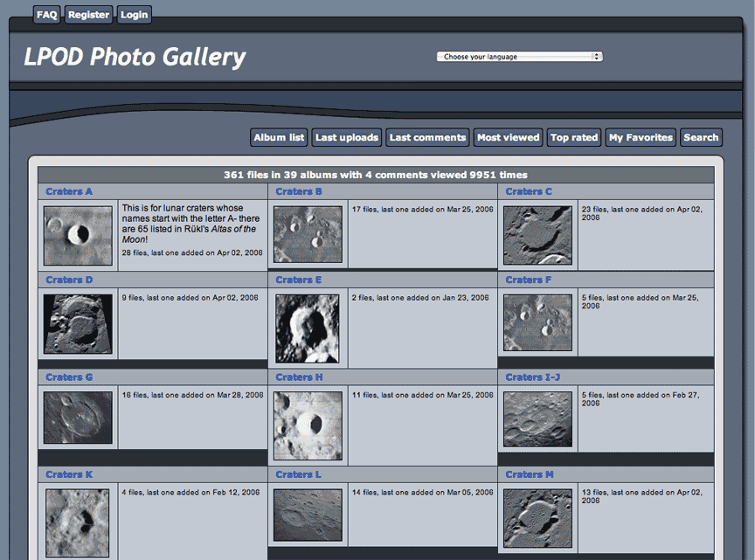Screen dimensions: 755x560
Task: Open the Craters I-J thumbnail
Action: 537,419
